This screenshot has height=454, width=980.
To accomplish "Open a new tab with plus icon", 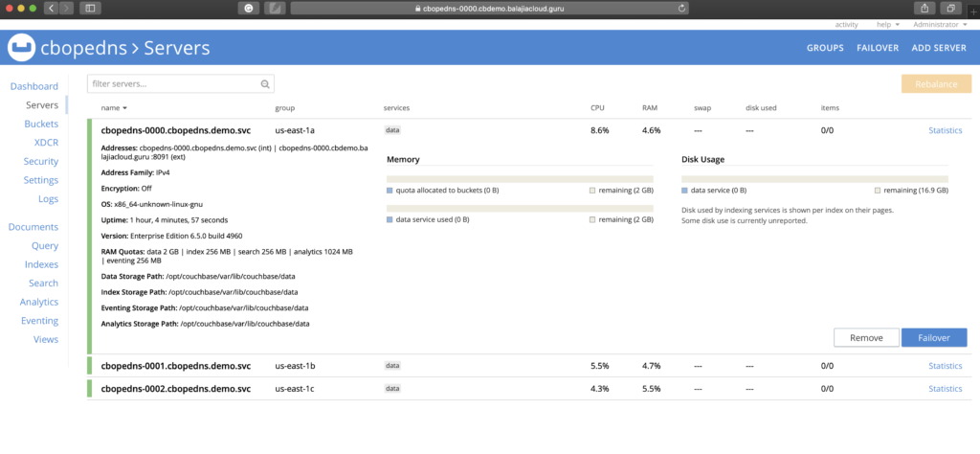I will [974, 8].
